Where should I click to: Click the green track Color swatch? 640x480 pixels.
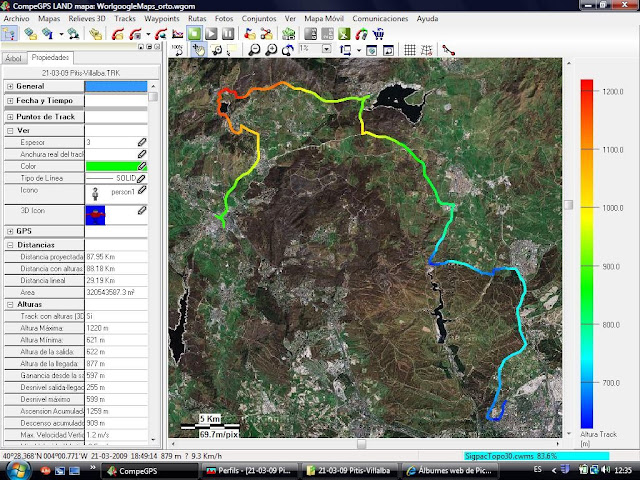[x=109, y=166]
